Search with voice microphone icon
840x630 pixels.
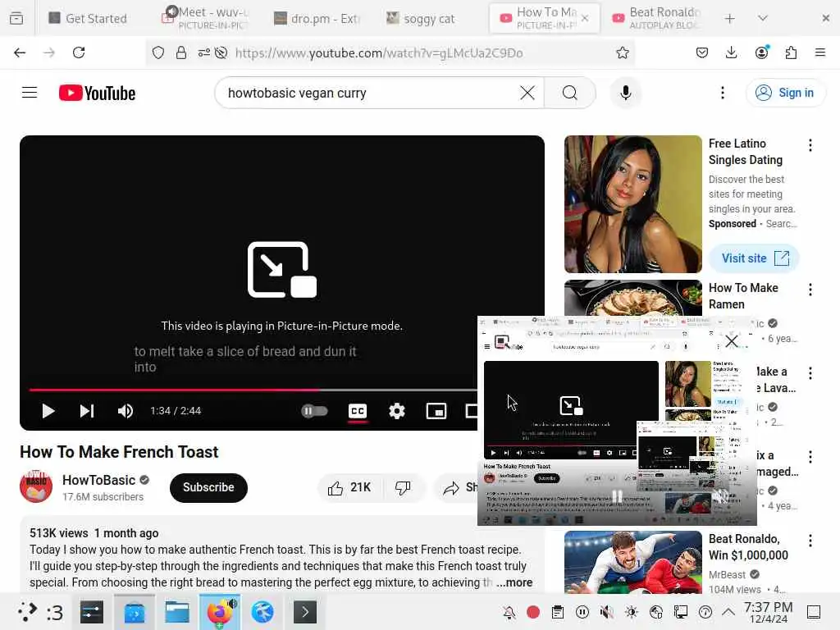[625, 93]
